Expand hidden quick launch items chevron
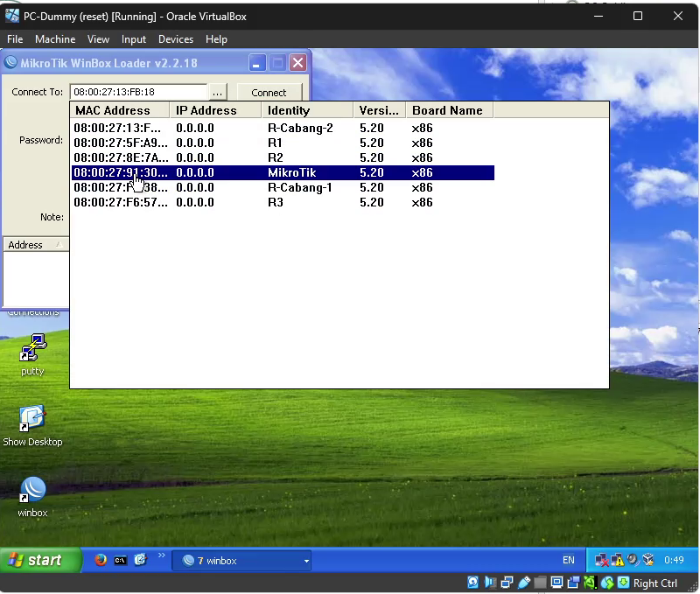Screen dimensions: 700x594 (161, 556)
